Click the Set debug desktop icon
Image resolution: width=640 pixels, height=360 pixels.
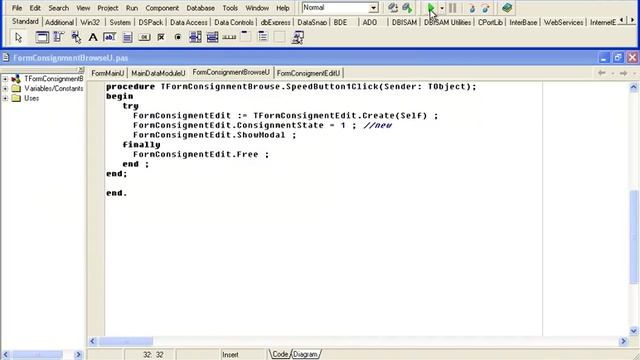(407, 8)
